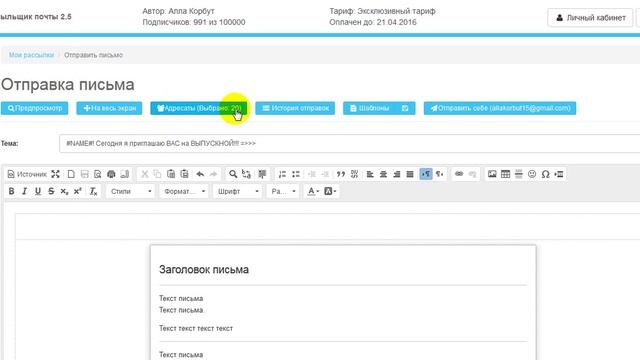Insert a horizontal line
Screen dimensions: 640x360
tap(519, 174)
